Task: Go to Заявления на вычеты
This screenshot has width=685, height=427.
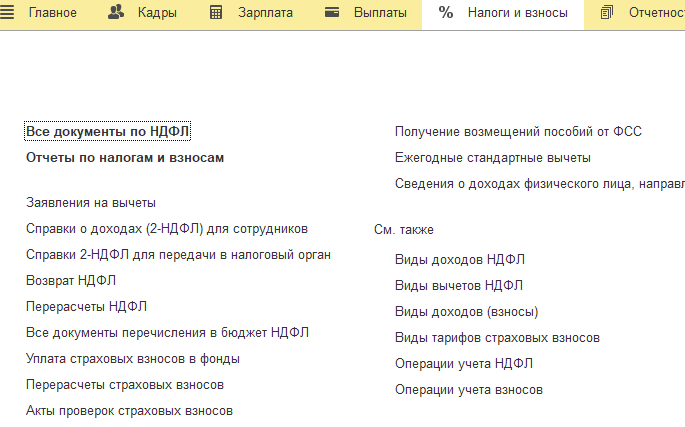Action: click(x=91, y=202)
